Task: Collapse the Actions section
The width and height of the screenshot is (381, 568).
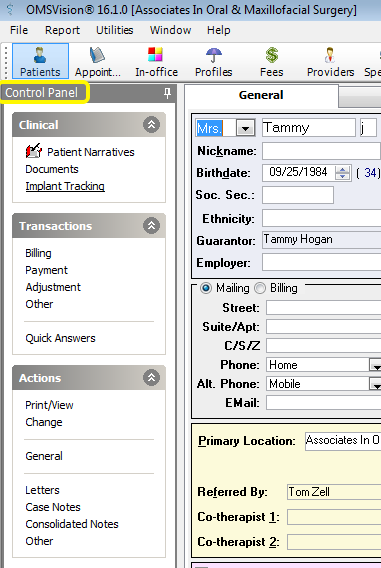Action: click(151, 378)
